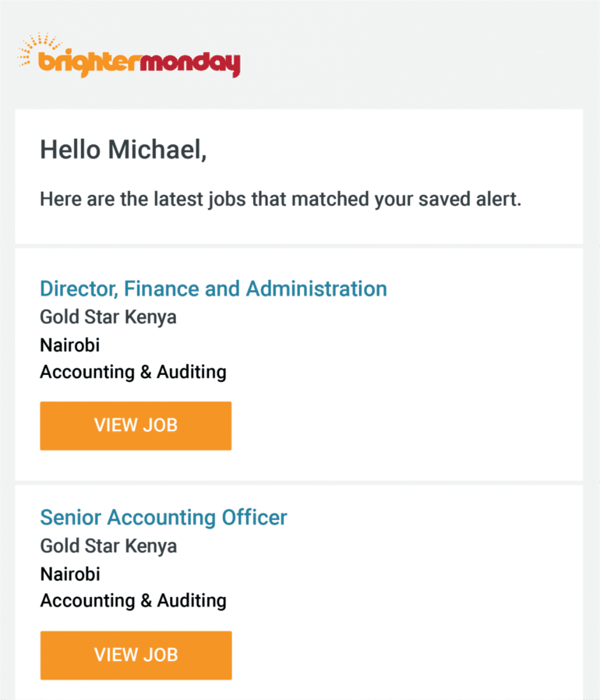This screenshot has height=700, width=600.
Task: Open the Director, Finance and Administration job listing
Action: click(213, 288)
